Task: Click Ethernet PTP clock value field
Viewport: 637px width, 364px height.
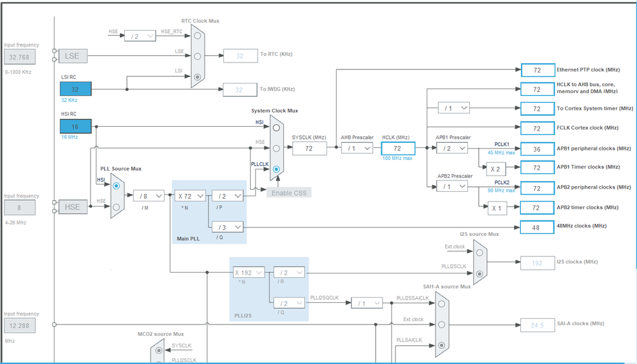Action: pyautogui.click(x=538, y=70)
